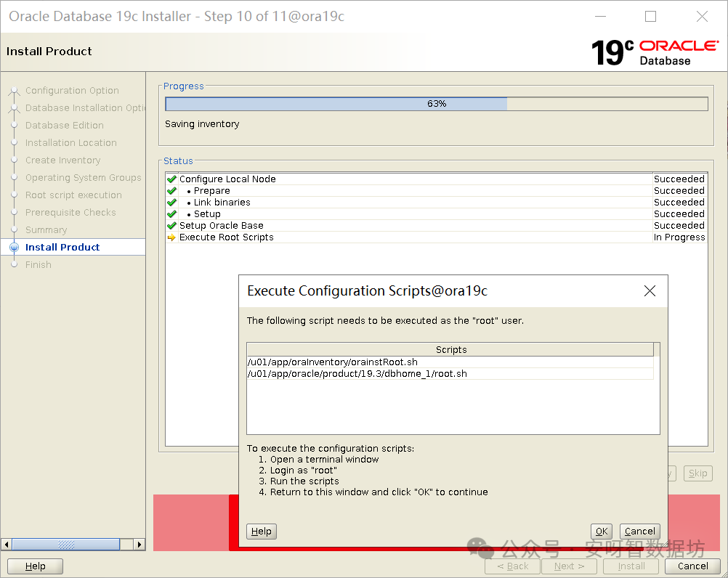Click the installer's bottom-right Cancel button
728x578 pixels.
(692, 566)
